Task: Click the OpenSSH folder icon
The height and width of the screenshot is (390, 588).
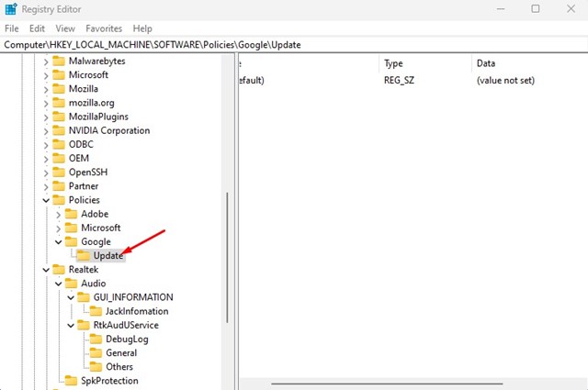Action: pos(59,172)
